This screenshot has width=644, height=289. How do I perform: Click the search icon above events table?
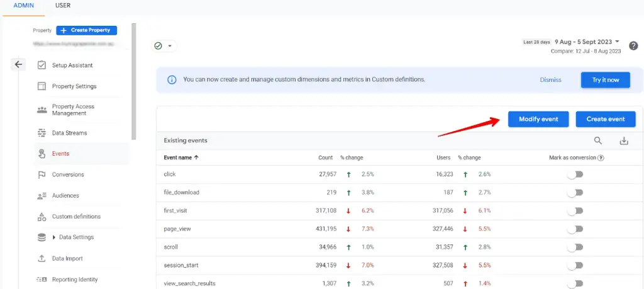pyautogui.click(x=598, y=141)
